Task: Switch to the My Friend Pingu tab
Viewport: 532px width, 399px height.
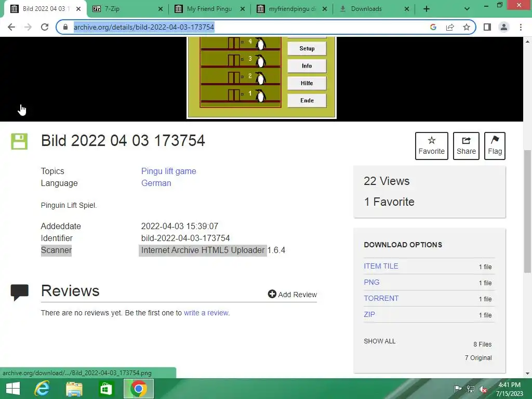Action: (x=209, y=9)
